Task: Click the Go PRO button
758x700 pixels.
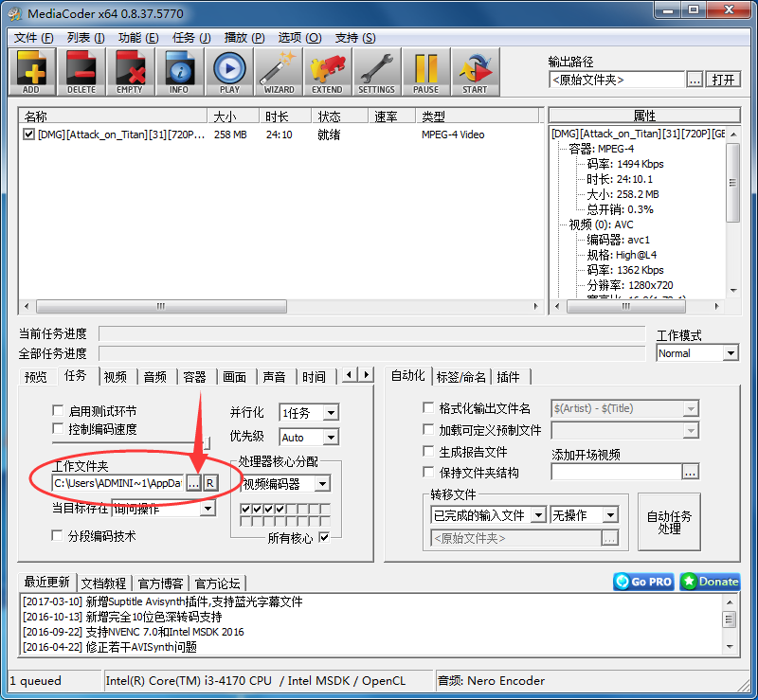Action: coord(642,582)
